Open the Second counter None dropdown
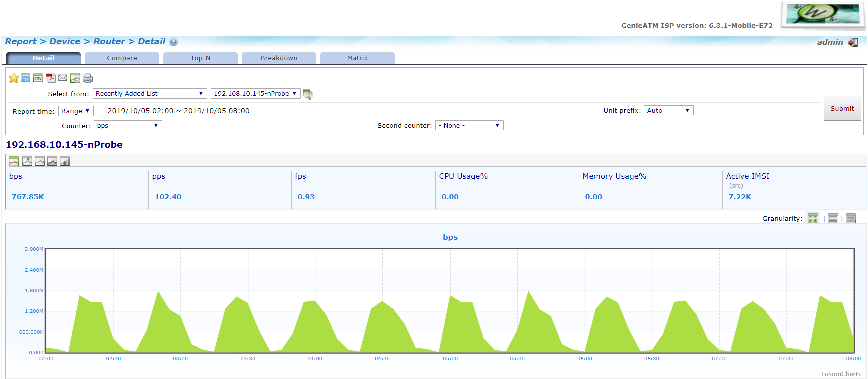 pyautogui.click(x=469, y=125)
